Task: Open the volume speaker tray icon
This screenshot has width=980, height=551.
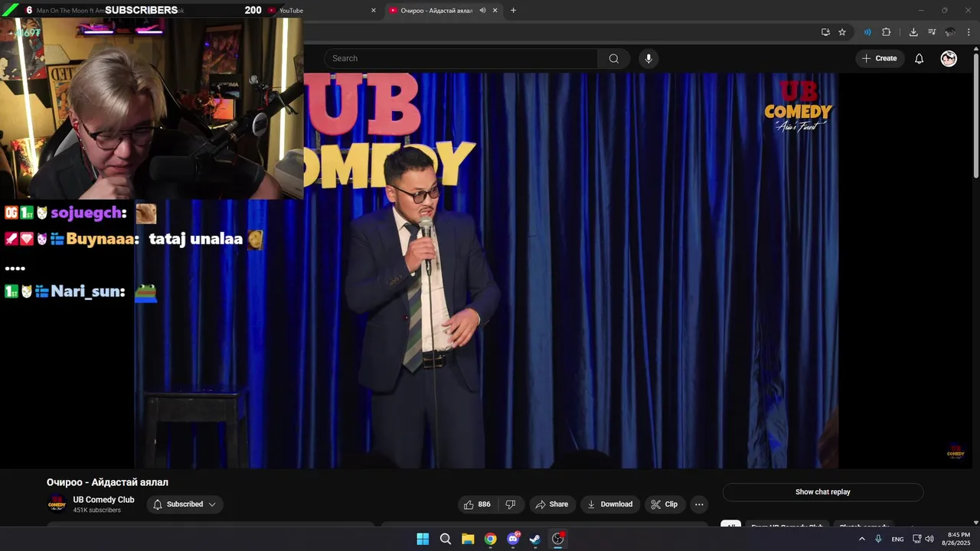Action: [x=929, y=539]
